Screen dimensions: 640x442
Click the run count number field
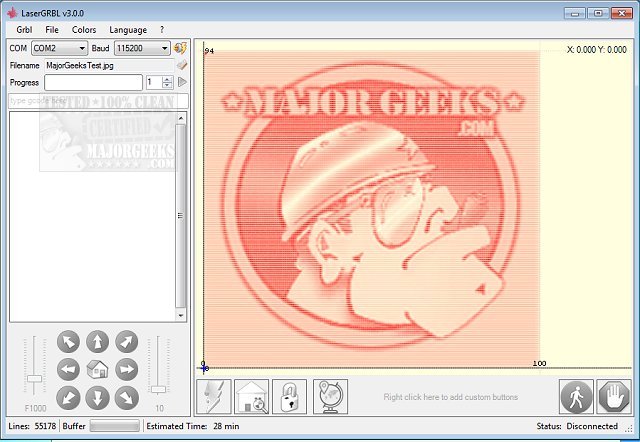(x=154, y=82)
